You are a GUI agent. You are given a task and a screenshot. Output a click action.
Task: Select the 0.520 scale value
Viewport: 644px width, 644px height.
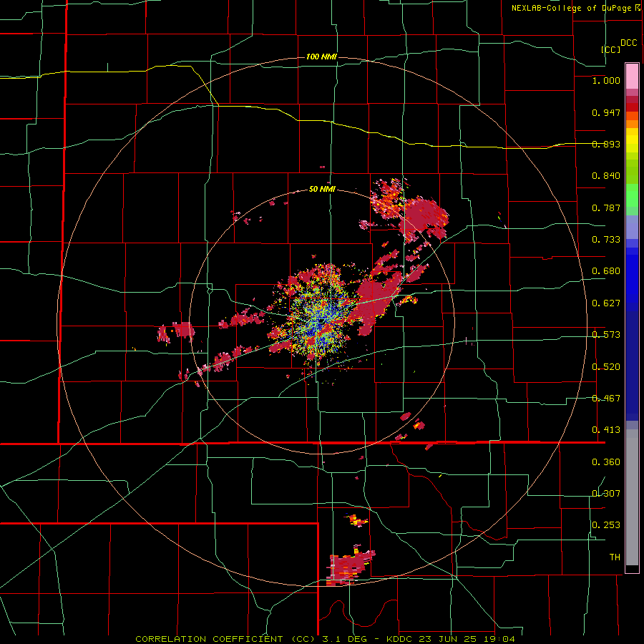[606, 367]
